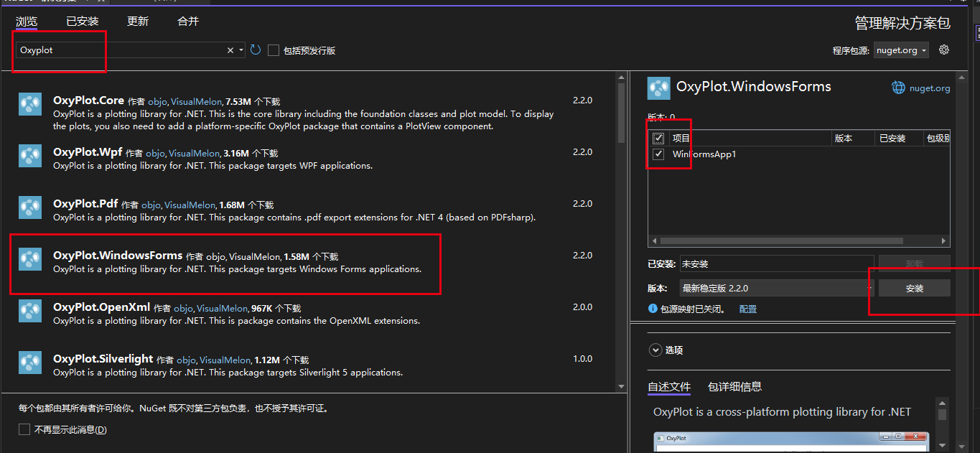980x453 pixels.
Task: Check 不再显示此消息 checkbox
Action: [24, 429]
